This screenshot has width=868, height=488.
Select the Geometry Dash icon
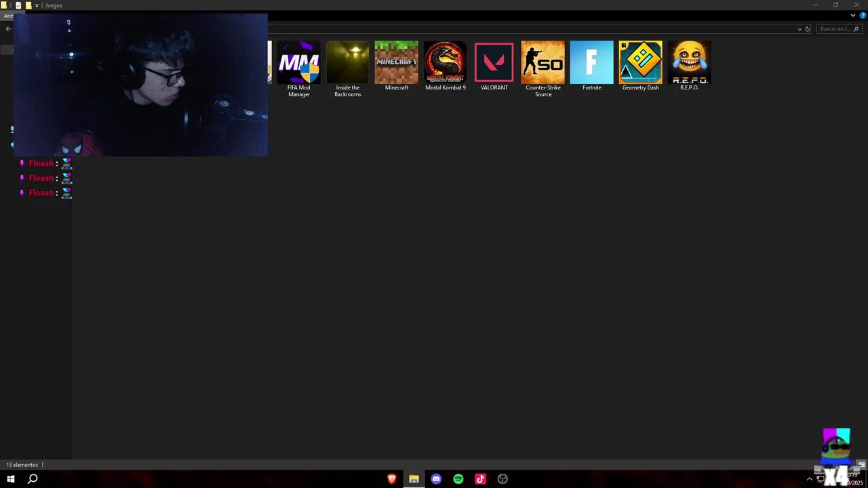tap(641, 62)
